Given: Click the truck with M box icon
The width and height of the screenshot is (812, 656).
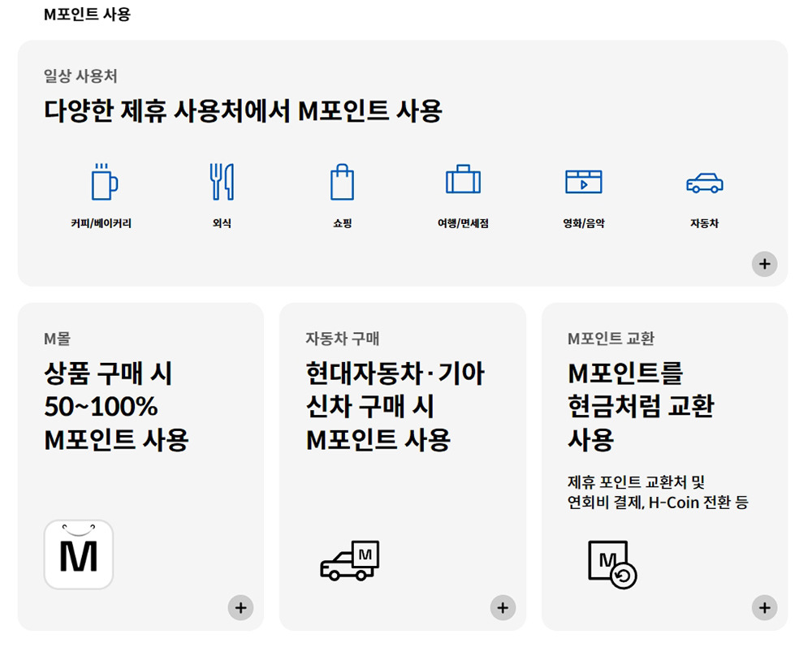Looking at the screenshot, I should point(350,560).
